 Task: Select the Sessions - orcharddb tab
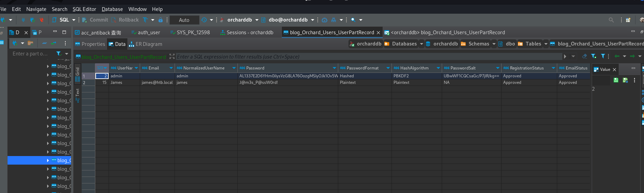click(x=247, y=33)
